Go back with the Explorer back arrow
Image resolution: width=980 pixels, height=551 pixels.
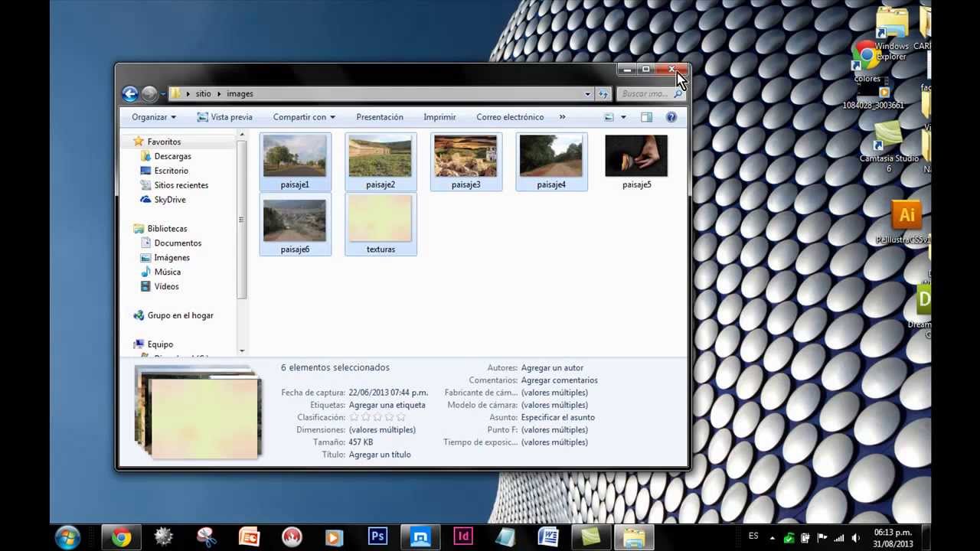click(129, 93)
